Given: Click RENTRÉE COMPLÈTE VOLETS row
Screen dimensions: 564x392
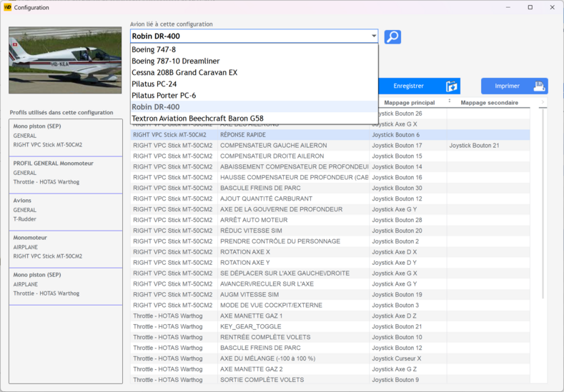Looking at the screenshot, I should [330, 338].
